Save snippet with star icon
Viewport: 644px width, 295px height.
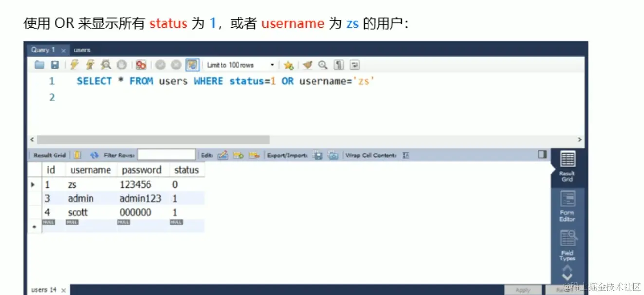288,65
